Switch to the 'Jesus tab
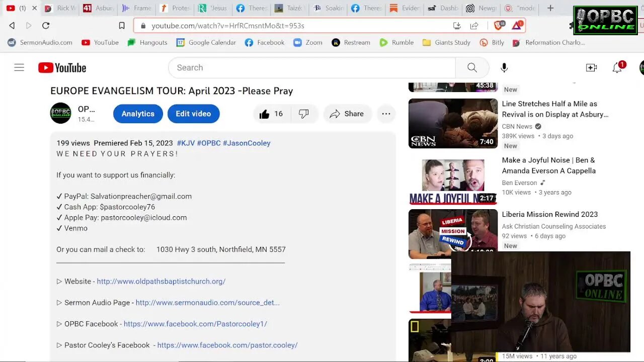 click(213, 8)
